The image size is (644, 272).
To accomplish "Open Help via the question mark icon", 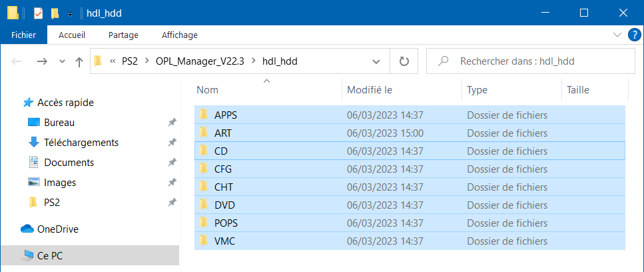I will [x=635, y=35].
